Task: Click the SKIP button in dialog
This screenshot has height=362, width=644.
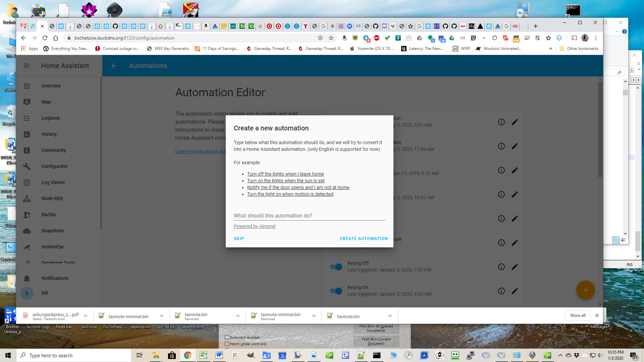Action: click(x=239, y=239)
